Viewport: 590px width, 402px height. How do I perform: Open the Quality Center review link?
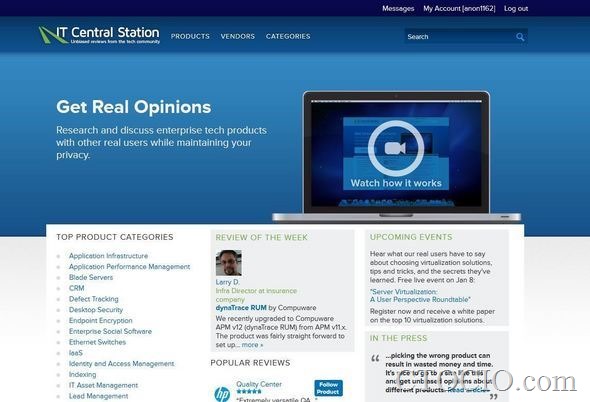tap(259, 384)
